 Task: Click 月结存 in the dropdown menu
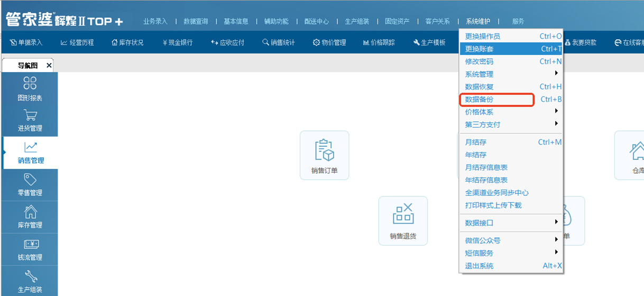point(476,142)
